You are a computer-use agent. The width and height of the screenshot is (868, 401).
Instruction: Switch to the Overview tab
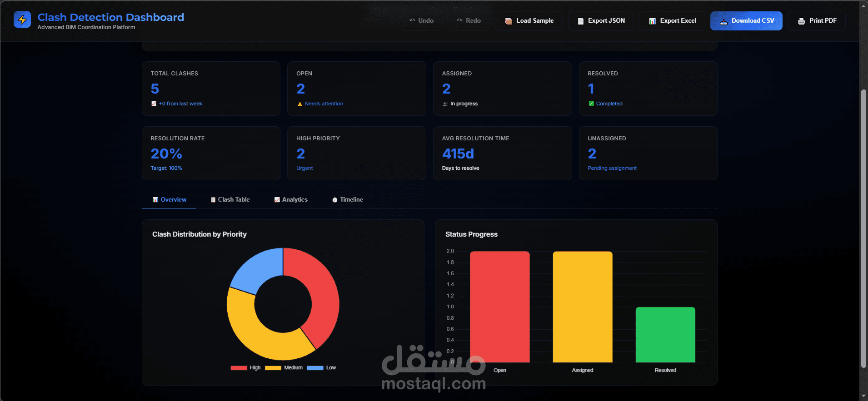tap(169, 200)
